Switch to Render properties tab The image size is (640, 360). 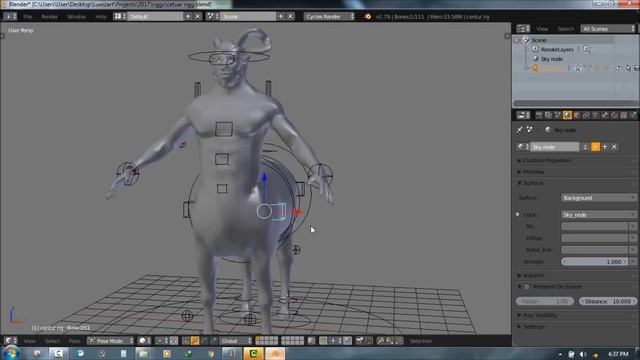point(539,116)
